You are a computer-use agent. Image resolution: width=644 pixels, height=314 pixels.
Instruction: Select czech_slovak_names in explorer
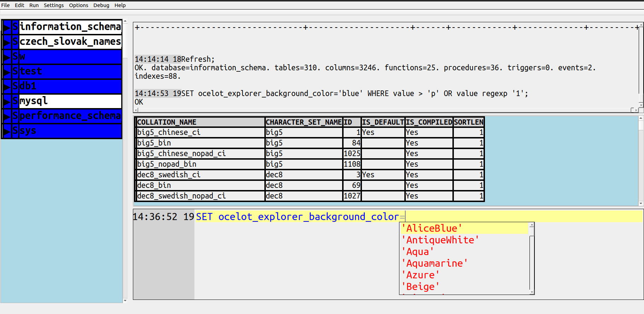(x=70, y=42)
